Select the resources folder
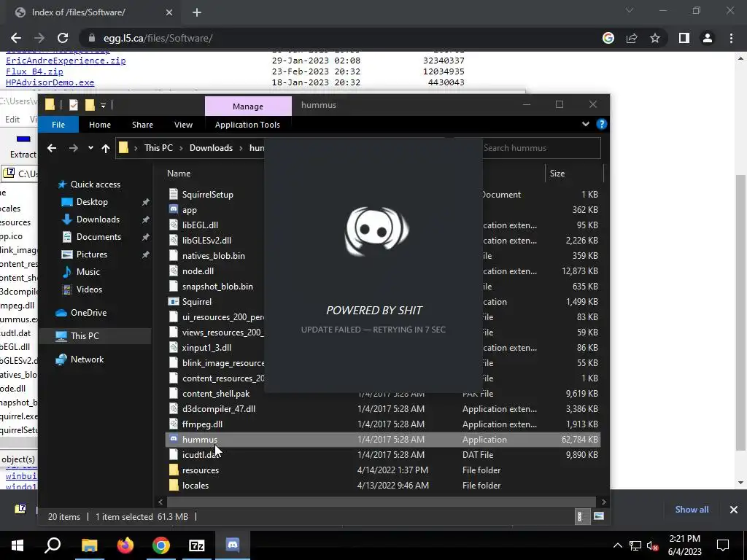 coord(201,470)
